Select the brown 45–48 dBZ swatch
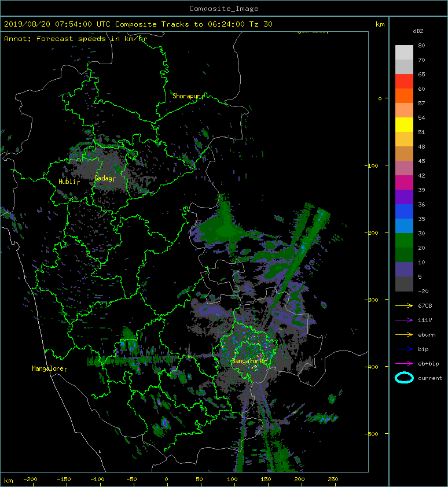This screenshot has width=448, height=487. click(x=404, y=153)
